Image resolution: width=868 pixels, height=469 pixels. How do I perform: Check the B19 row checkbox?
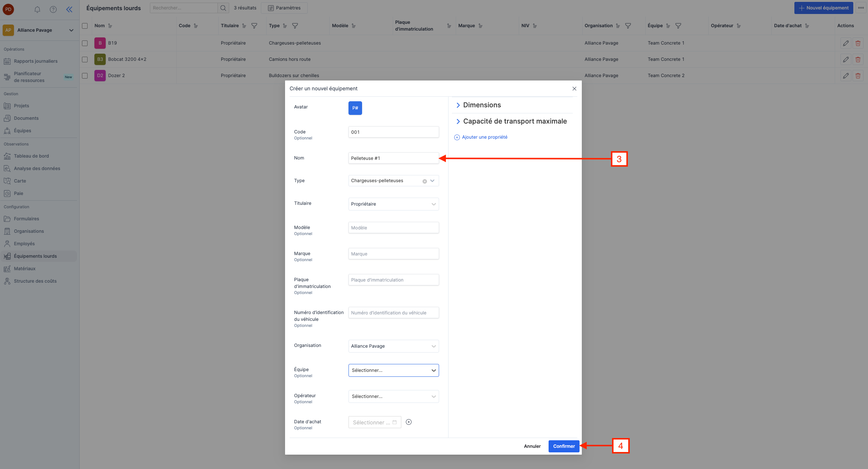85,43
